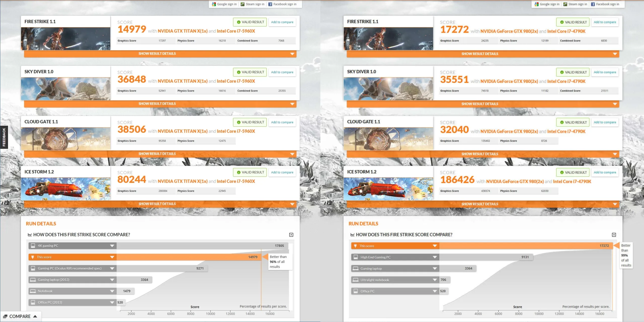The width and height of the screenshot is (644, 322).
Task: Expand Sky Diver result details on the GTX 980 page
Action: tap(483, 104)
